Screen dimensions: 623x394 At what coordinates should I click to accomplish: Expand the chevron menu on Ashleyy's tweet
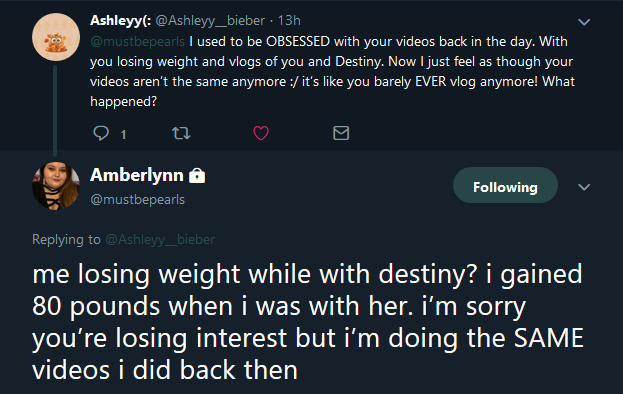pos(584,22)
